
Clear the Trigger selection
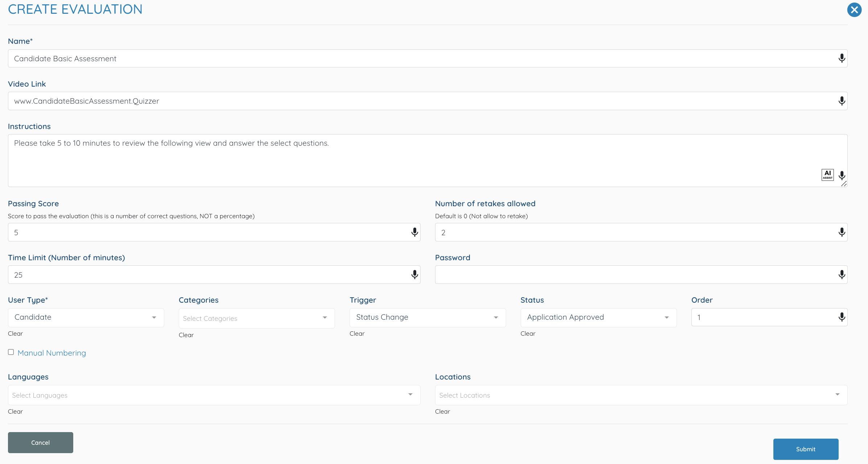(x=357, y=333)
